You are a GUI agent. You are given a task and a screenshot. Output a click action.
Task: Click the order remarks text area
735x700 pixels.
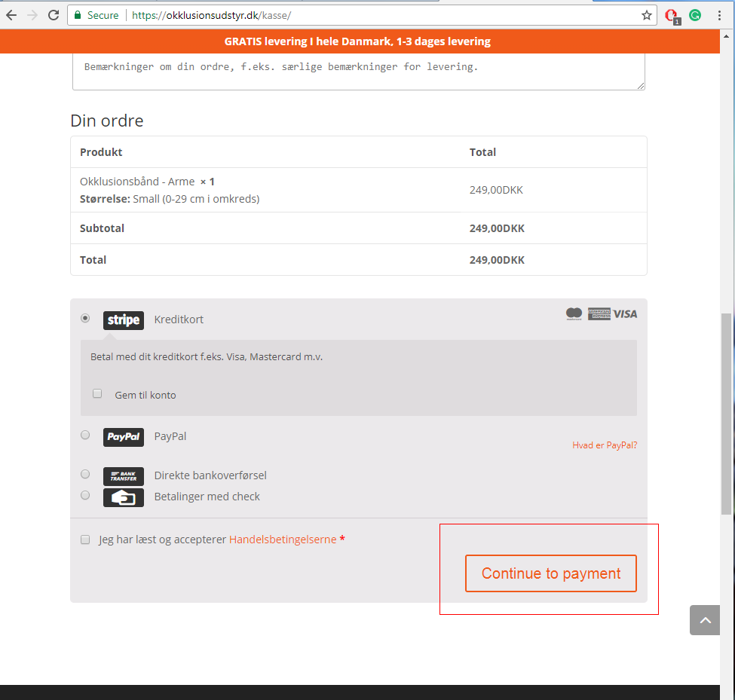pyautogui.click(x=358, y=72)
